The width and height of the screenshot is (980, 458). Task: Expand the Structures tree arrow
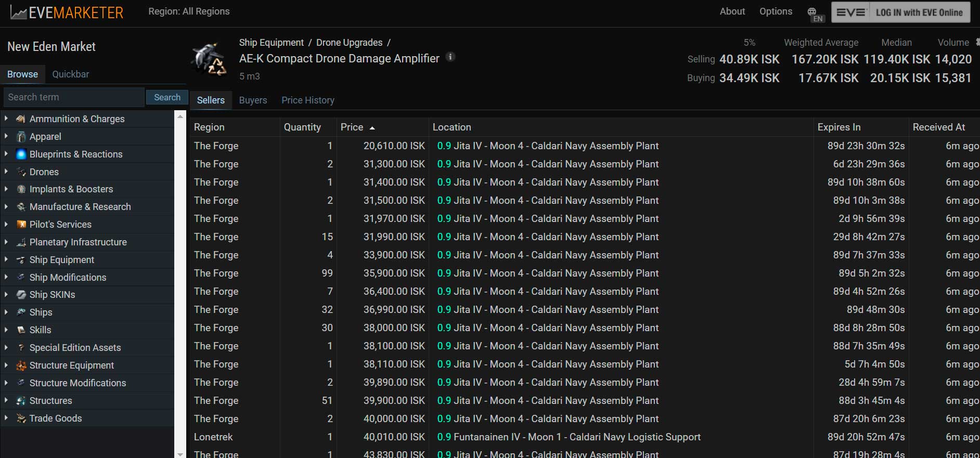tap(6, 400)
